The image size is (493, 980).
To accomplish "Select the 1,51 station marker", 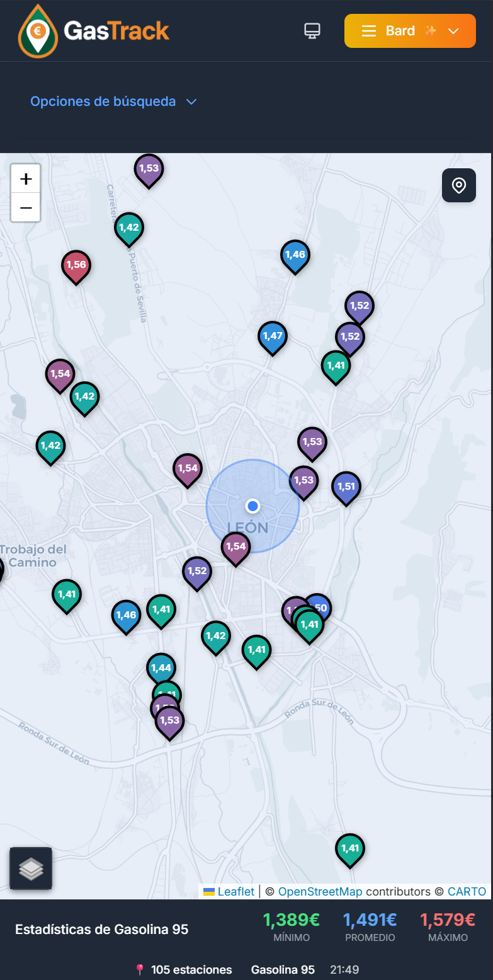I will [x=346, y=488].
